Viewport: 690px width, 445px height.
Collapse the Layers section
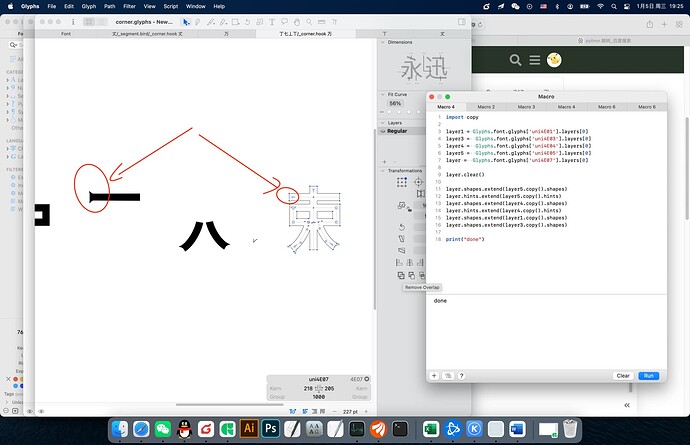(382, 123)
